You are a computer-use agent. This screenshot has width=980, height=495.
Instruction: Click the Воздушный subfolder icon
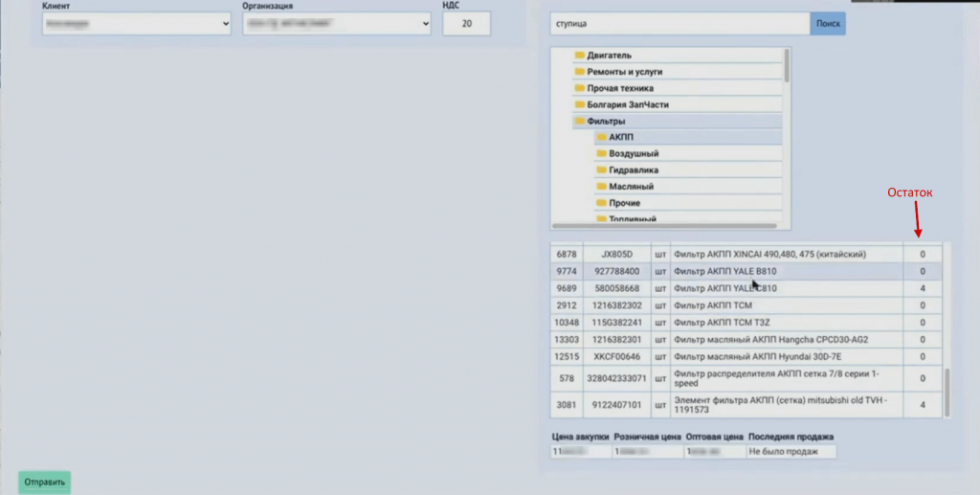pos(601,154)
